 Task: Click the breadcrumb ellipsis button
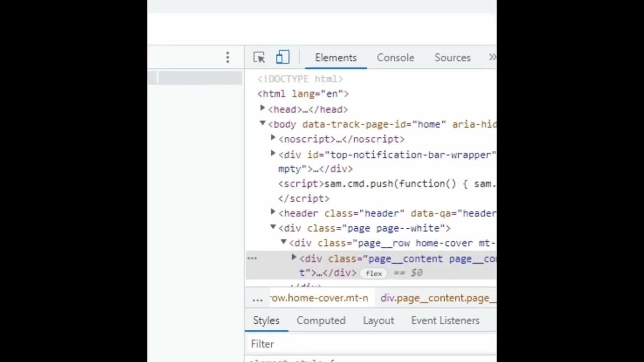tap(258, 299)
